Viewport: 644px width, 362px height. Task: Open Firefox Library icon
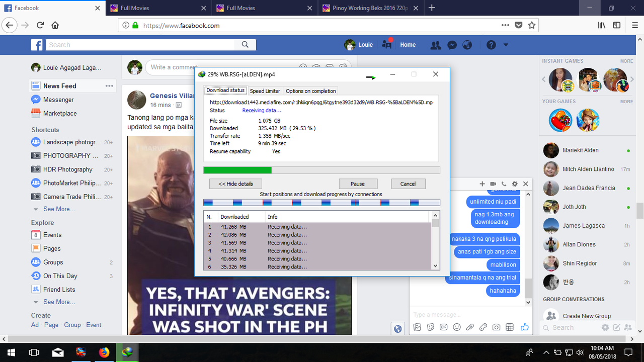[602, 25]
